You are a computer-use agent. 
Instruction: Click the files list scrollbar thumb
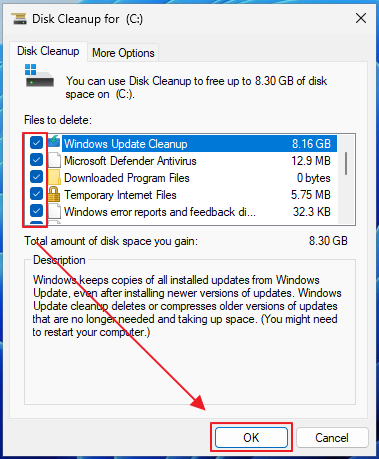[x=346, y=163]
